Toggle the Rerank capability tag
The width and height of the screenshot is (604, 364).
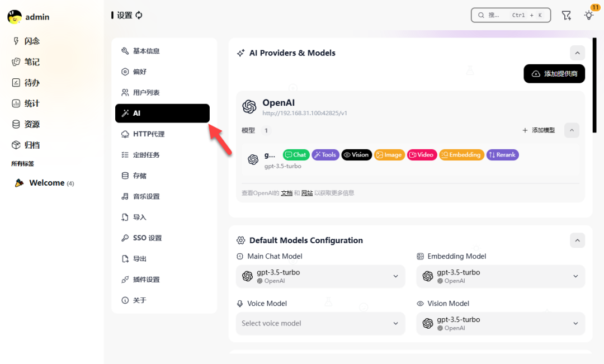[502, 155]
